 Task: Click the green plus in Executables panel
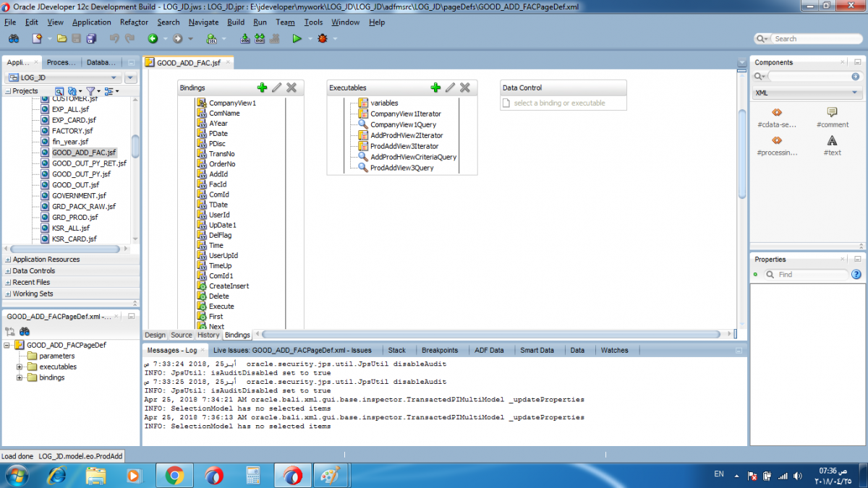[x=435, y=87]
